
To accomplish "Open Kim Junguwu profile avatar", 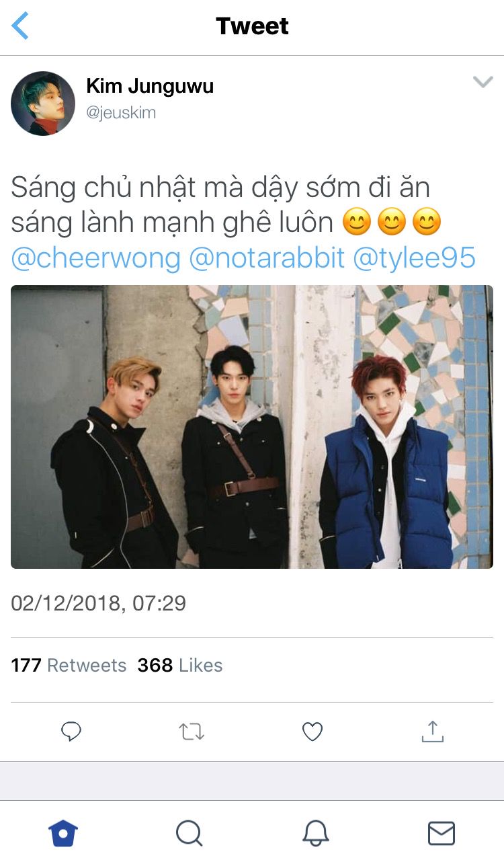I will (x=43, y=104).
